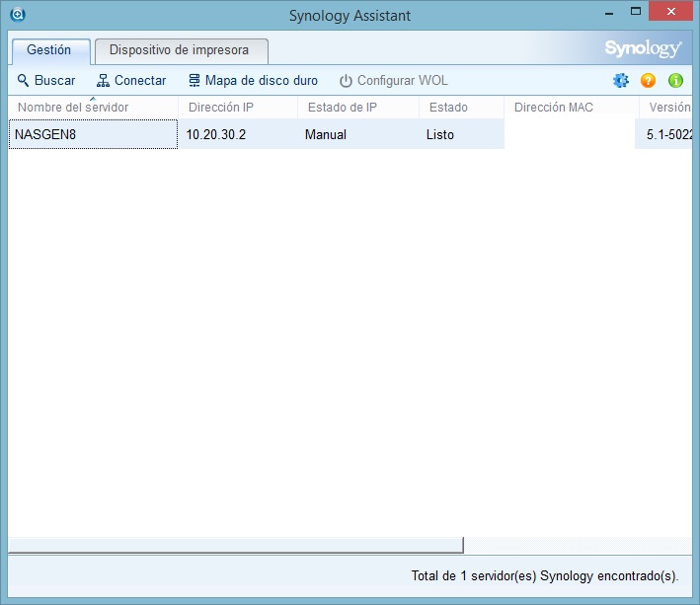700x605 pixels.
Task: Click the Dirección MAC column header
Action: pyautogui.click(x=572, y=107)
